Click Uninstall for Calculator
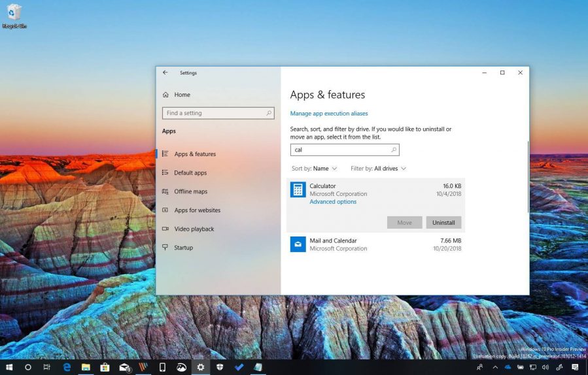The height and width of the screenshot is (375, 588). (x=443, y=223)
